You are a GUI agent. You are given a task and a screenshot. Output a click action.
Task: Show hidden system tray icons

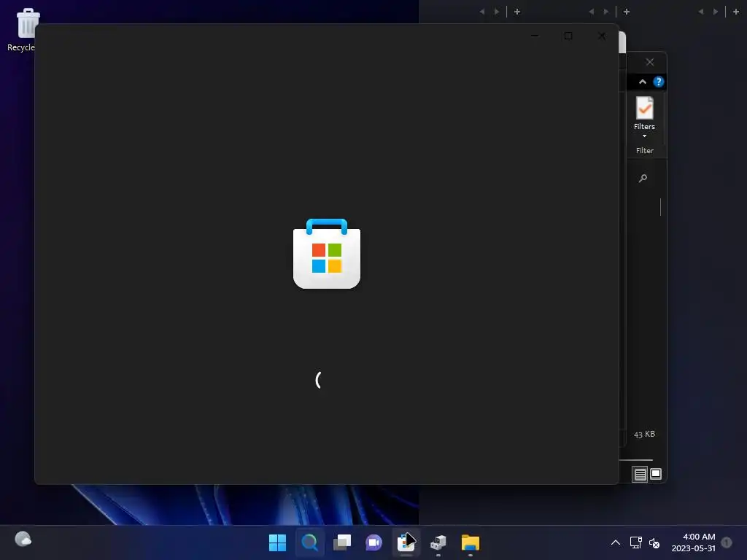tap(616, 542)
